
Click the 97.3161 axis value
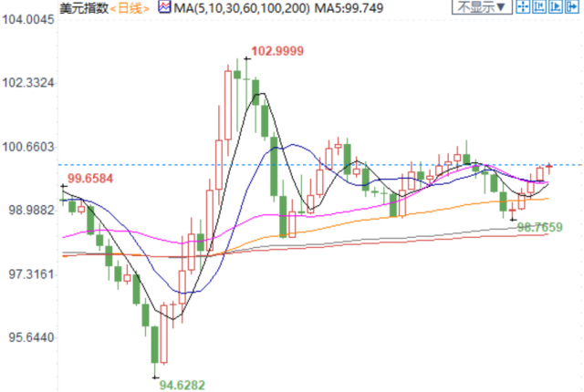coord(31,274)
